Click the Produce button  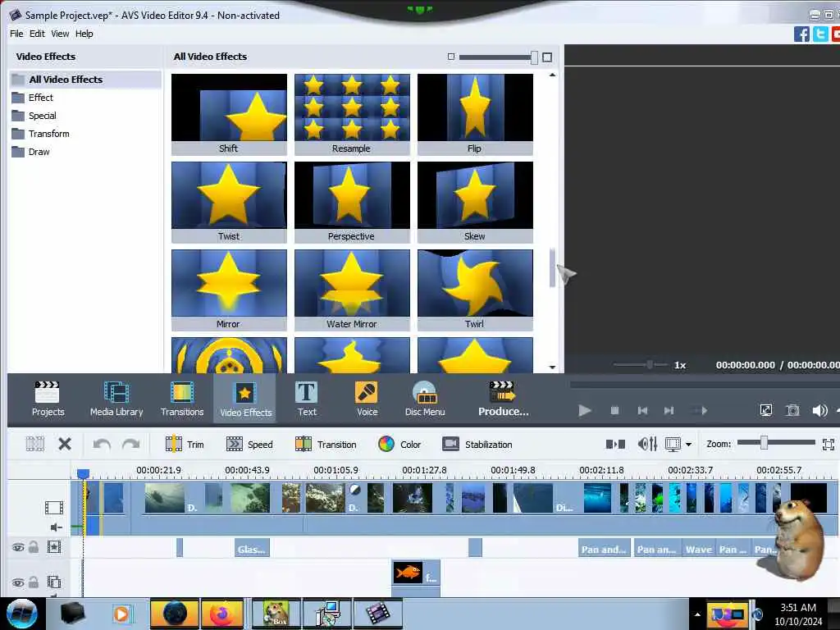coord(503,399)
